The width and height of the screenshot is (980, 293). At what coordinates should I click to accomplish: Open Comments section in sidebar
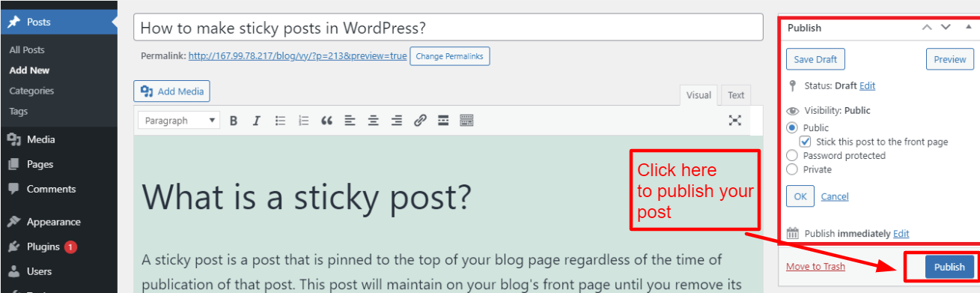pos(58,189)
